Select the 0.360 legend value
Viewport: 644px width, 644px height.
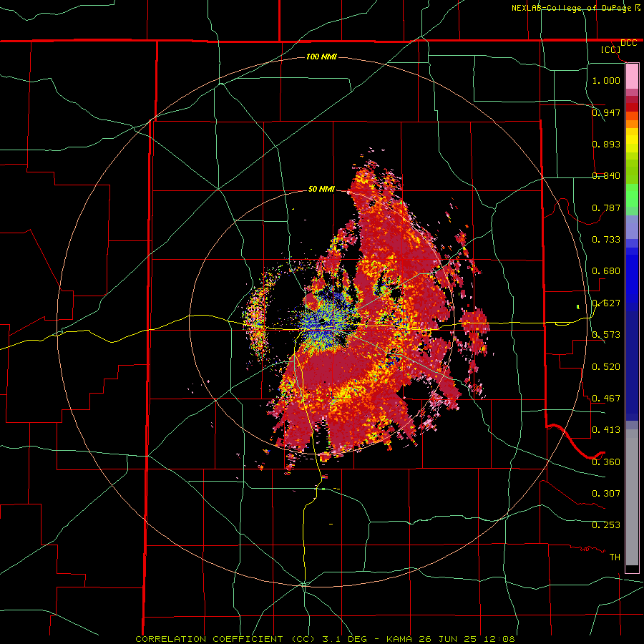[x=606, y=462]
